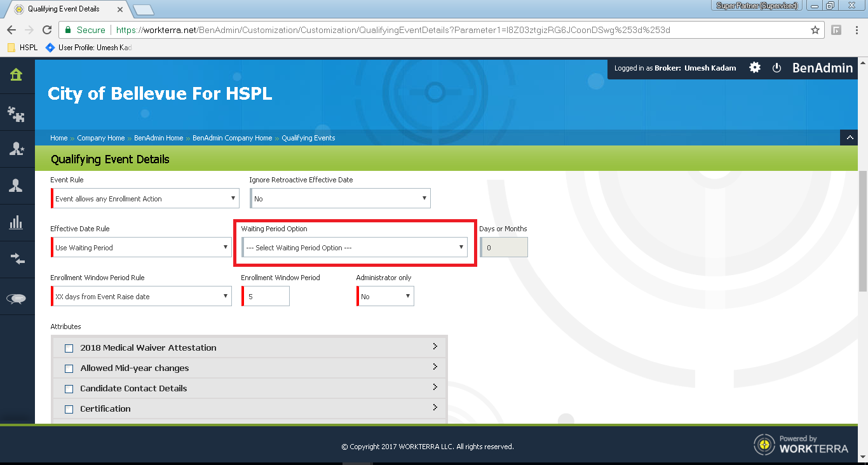Image resolution: width=868 pixels, height=465 pixels.
Task: Open the puzzle pieces sidebar icon
Action: click(17, 113)
